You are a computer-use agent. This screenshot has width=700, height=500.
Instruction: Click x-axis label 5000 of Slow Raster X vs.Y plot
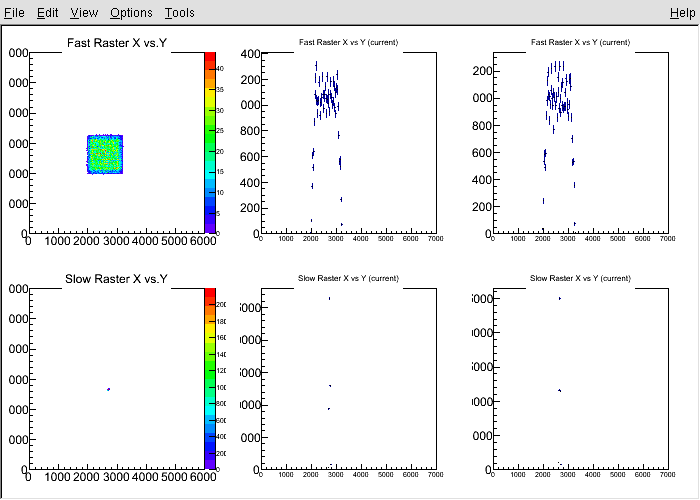(174, 477)
